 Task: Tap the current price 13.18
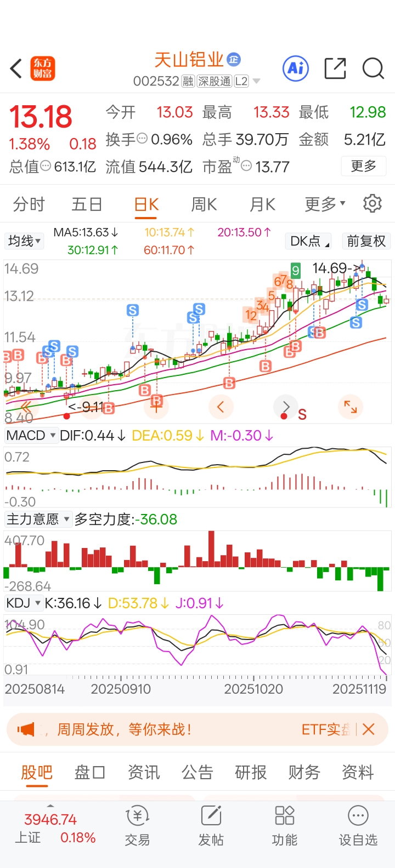click(x=41, y=117)
